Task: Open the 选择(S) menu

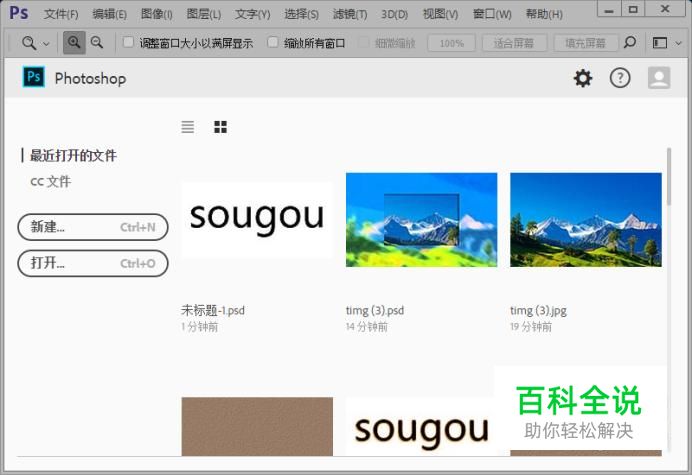Action: (301, 14)
